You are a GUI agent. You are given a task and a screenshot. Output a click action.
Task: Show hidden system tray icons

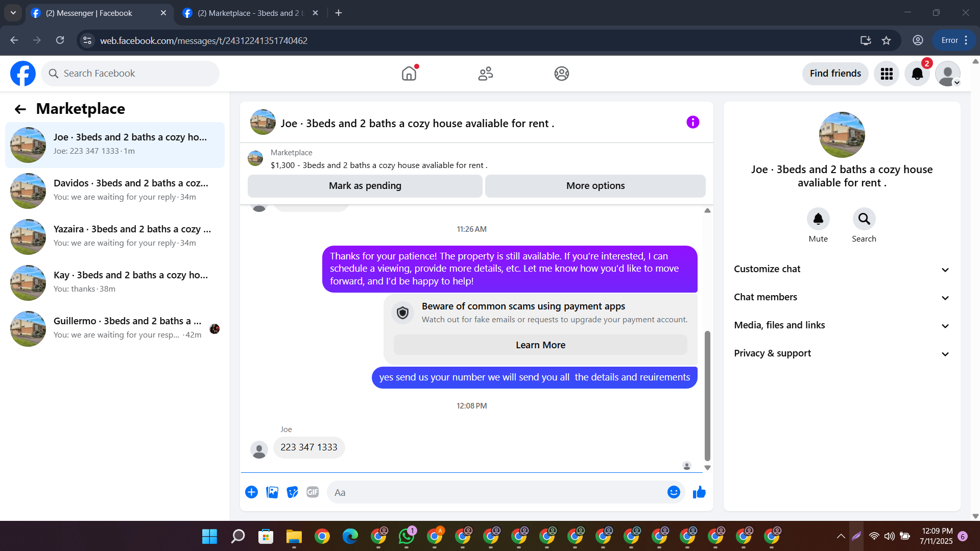point(841,536)
